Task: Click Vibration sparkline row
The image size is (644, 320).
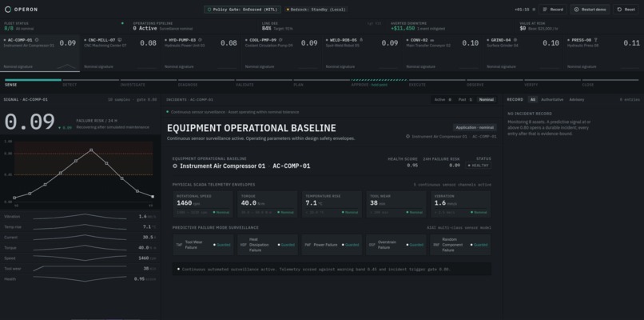Action: tap(80, 216)
